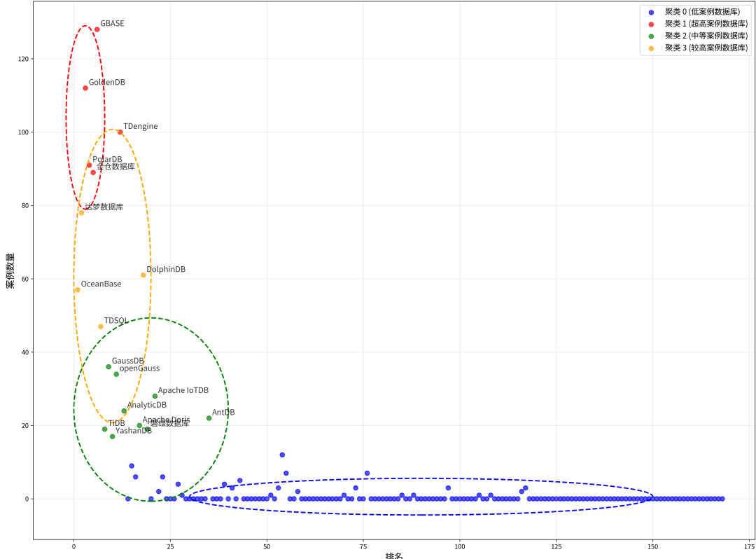Select the green point beside Apache IoTDB
Screen dimensions: 756x559
click(x=155, y=396)
